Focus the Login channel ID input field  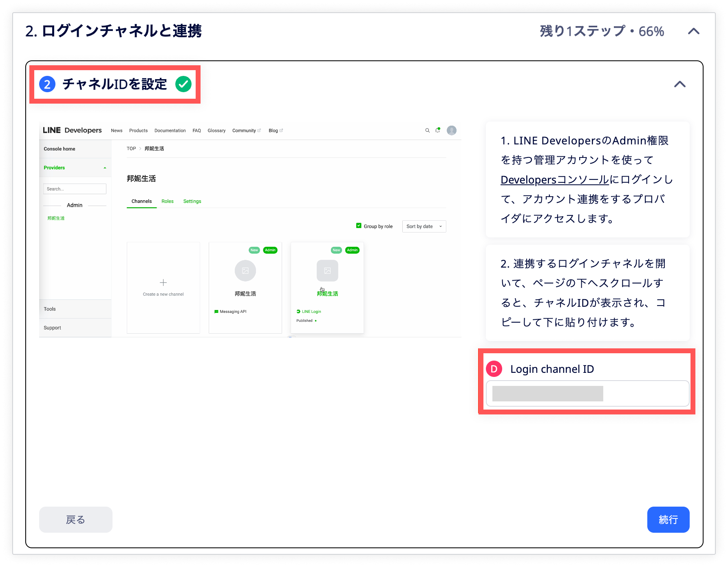tap(587, 394)
